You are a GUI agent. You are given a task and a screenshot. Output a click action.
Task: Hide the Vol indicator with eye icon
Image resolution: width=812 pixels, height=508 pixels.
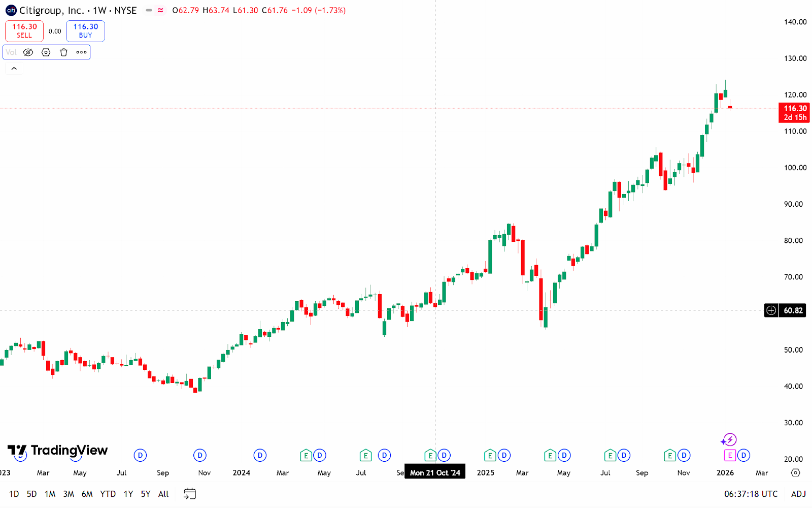coord(28,52)
